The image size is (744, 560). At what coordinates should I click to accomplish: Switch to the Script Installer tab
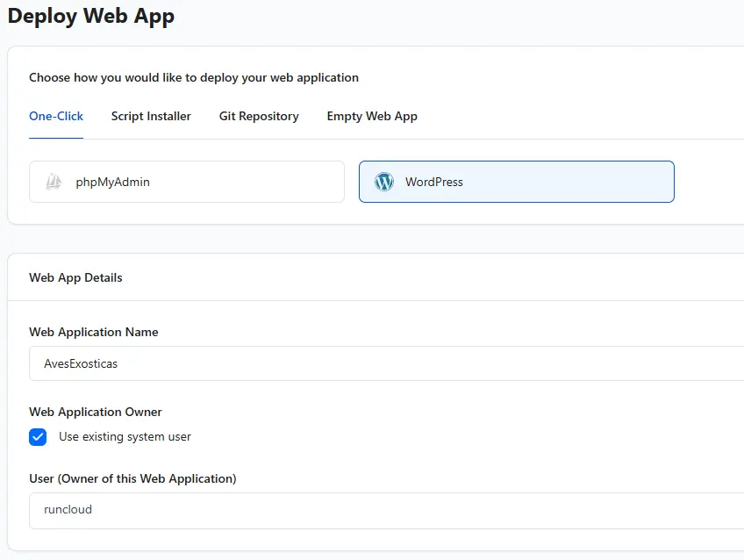(x=151, y=116)
